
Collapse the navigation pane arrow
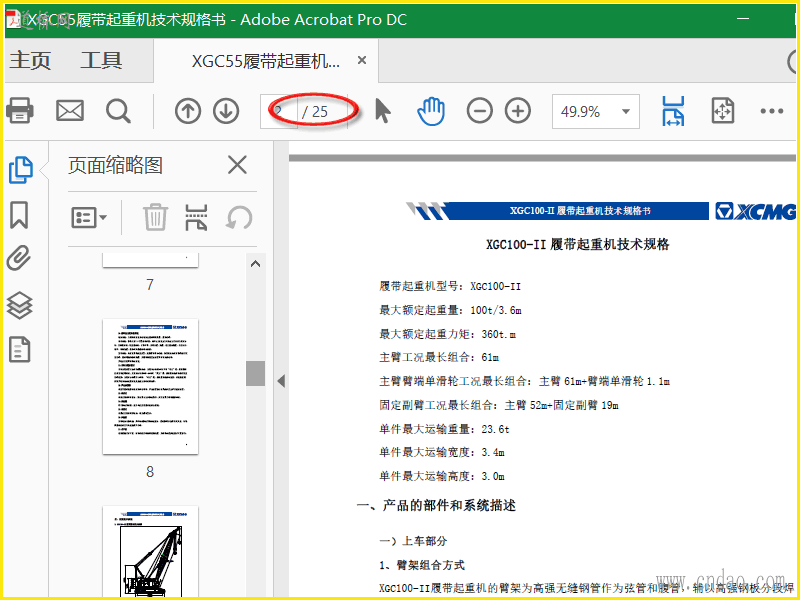click(x=281, y=381)
